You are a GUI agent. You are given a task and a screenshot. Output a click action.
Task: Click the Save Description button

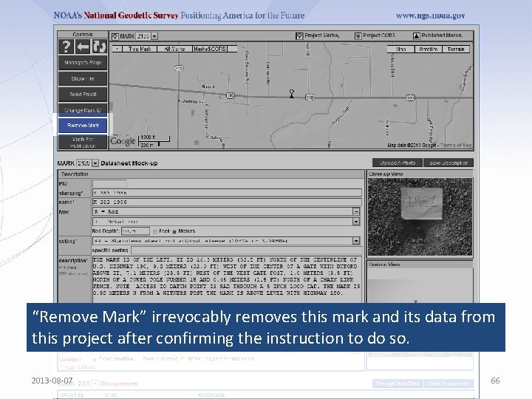click(x=449, y=163)
